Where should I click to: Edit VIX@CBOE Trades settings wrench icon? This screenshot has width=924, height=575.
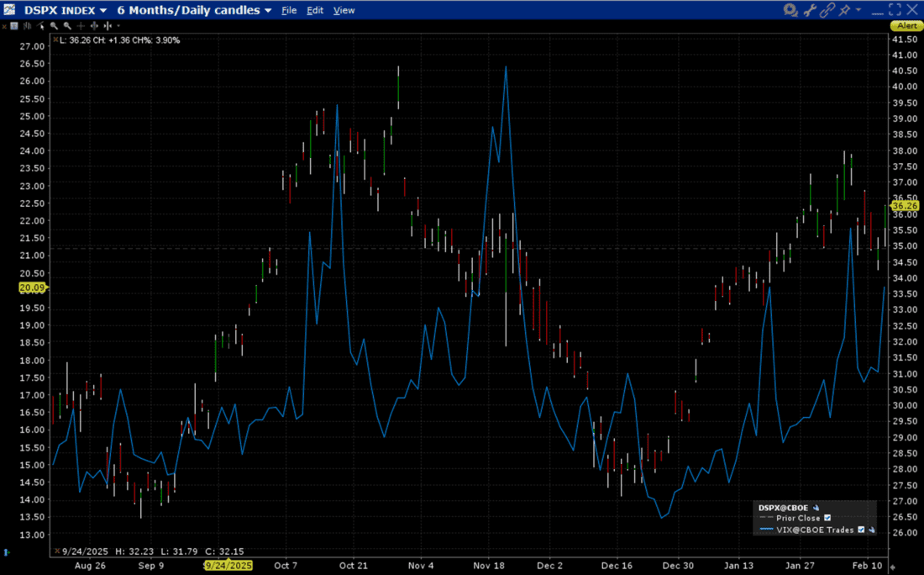871,530
